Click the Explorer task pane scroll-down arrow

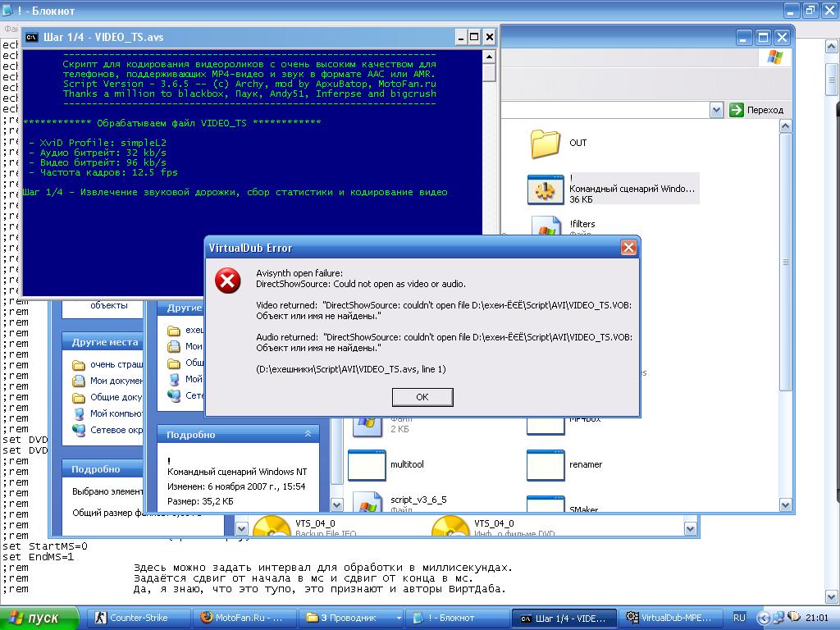(336, 504)
